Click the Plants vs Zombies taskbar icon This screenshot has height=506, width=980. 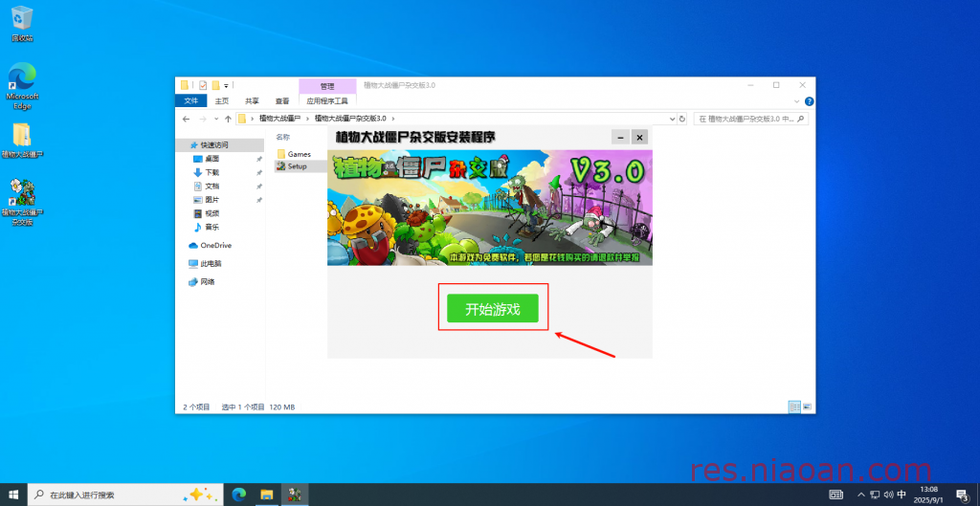coord(295,495)
